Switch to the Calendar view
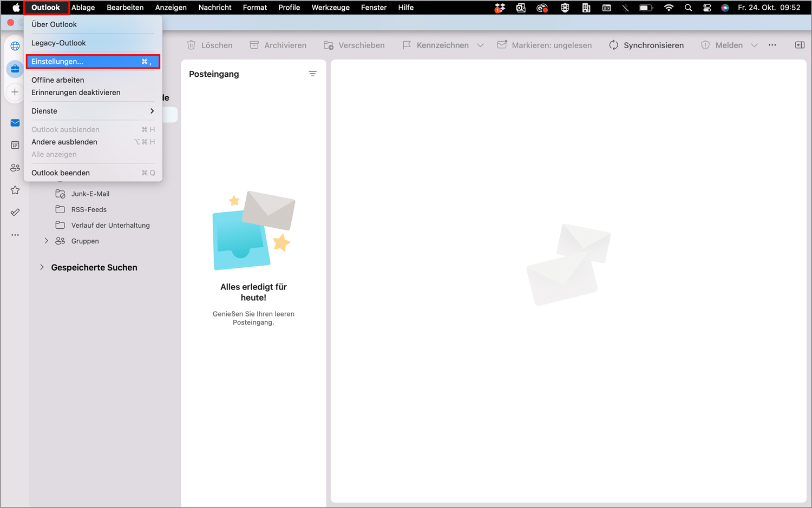The width and height of the screenshot is (812, 508). pyautogui.click(x=15, y=145)
